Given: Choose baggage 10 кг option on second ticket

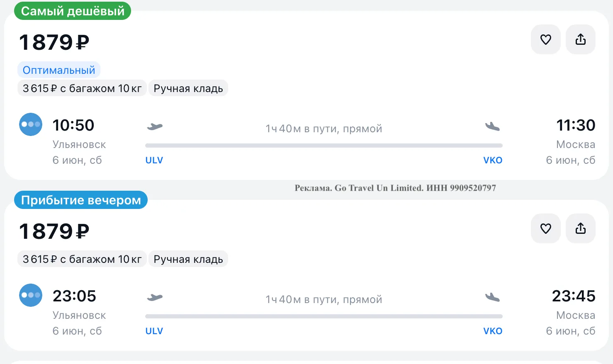Looking at the screenshot, I should (x=82, y=259).
